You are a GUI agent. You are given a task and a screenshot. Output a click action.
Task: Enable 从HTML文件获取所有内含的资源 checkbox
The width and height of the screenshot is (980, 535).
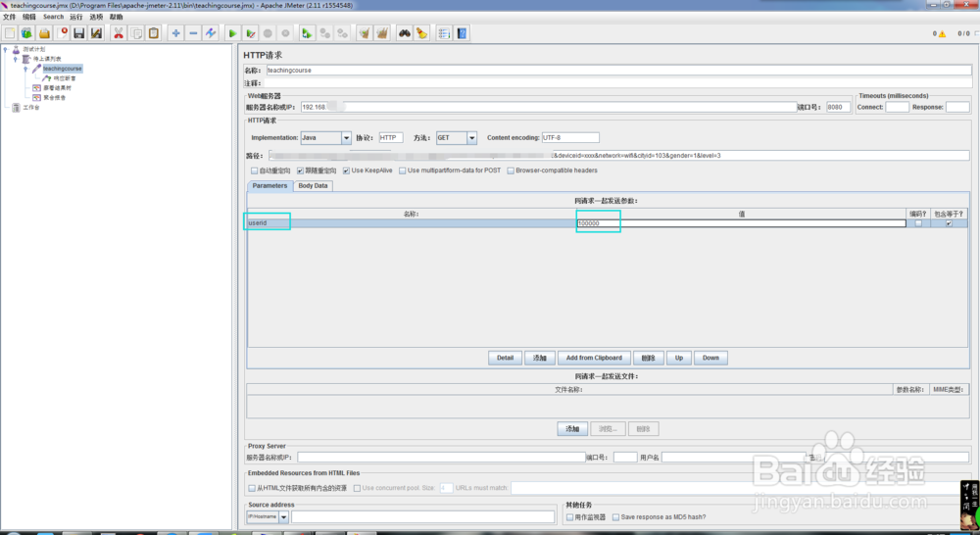click(252, 488)
